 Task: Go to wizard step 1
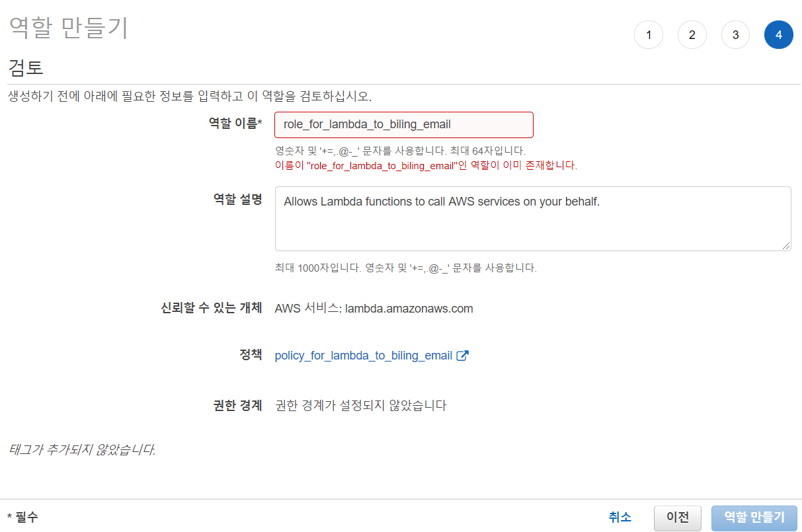point(649,35)
